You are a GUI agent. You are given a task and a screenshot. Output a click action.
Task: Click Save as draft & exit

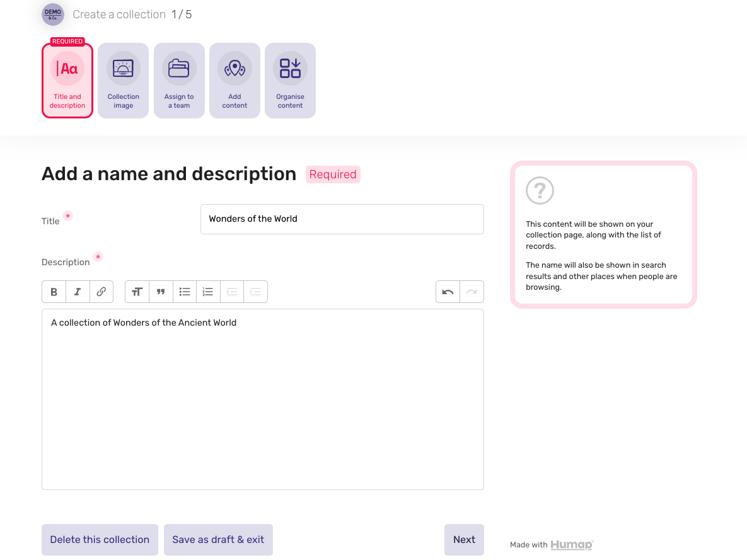218,539
